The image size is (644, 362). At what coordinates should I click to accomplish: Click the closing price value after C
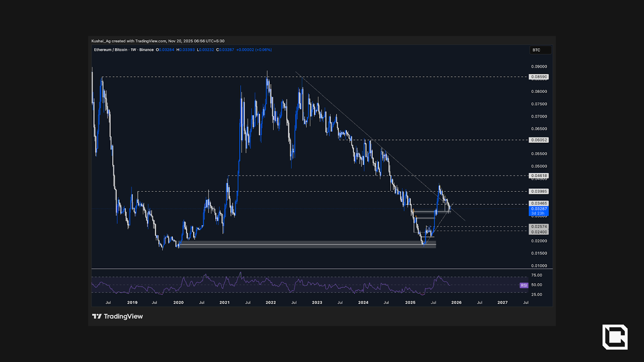tap(227, 50)
